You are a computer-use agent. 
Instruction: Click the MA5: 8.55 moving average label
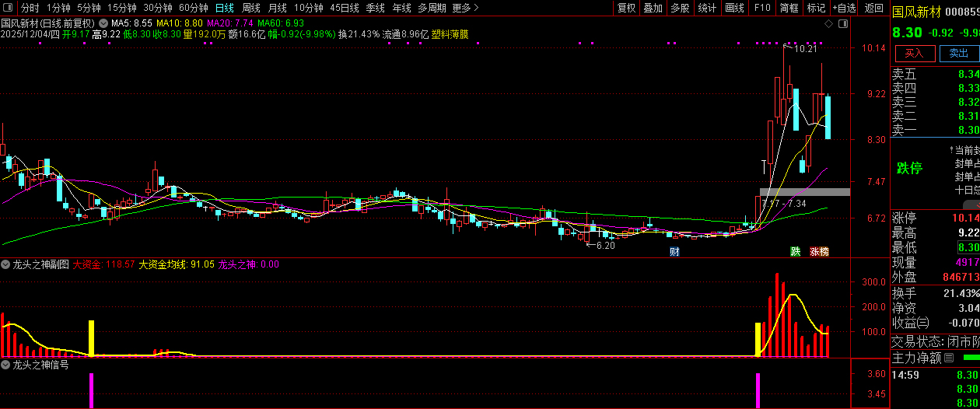130,23
